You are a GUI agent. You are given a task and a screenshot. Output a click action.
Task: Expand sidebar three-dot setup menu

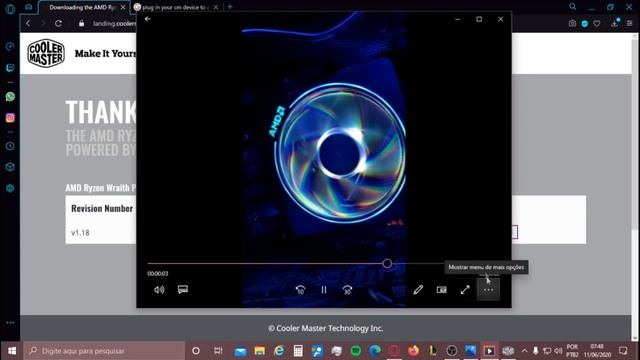point(10,322)
